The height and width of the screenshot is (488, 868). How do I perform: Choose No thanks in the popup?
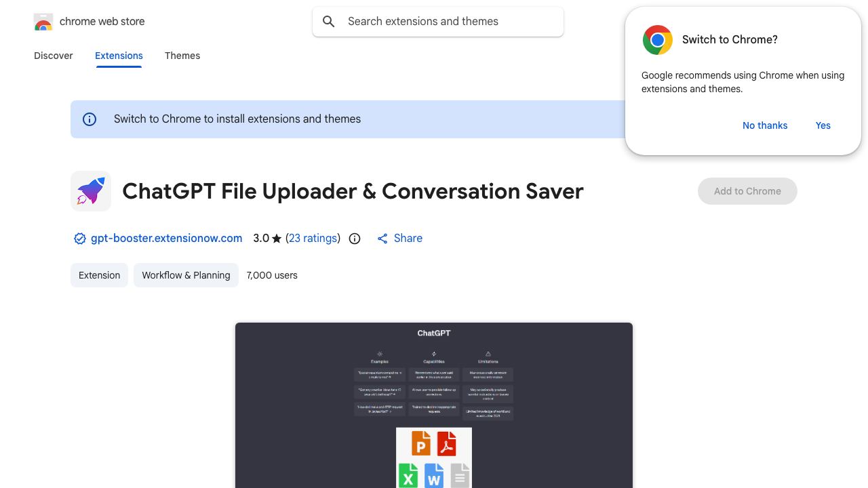coord(765,125)
